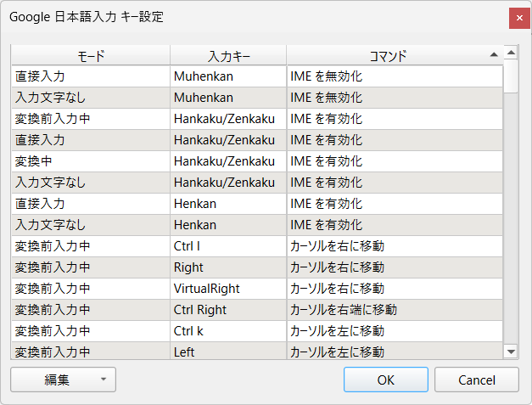Click the scrollbar up arrow
This screenshot has width=532, height=405.
pos(511,53)
